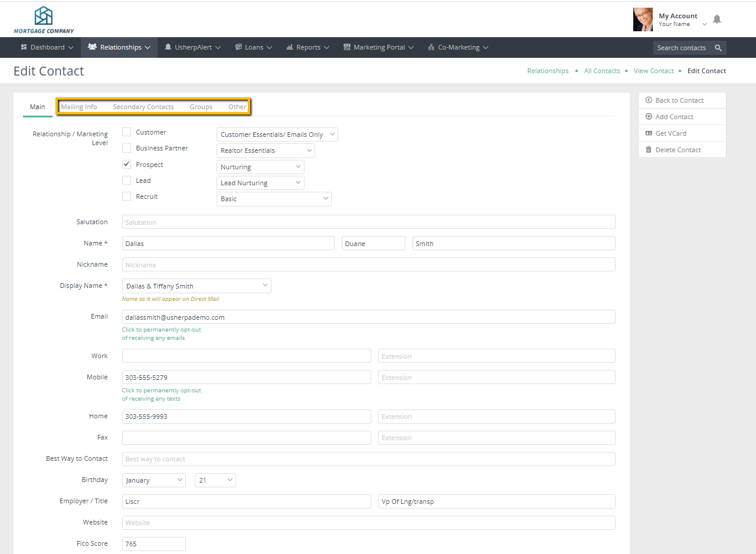
Task: Open the Lead Nurturing dropdown
Action: [260, 183]
